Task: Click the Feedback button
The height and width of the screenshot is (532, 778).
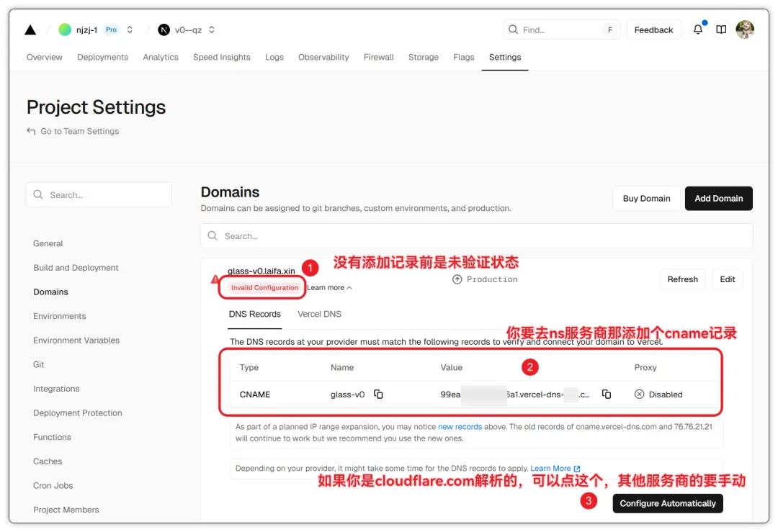Action: point(653,30)
